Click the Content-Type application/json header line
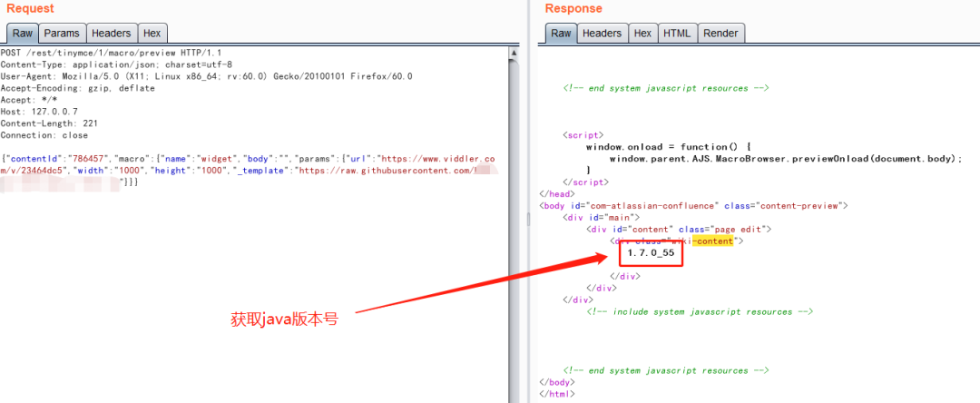 click(116, 64)
